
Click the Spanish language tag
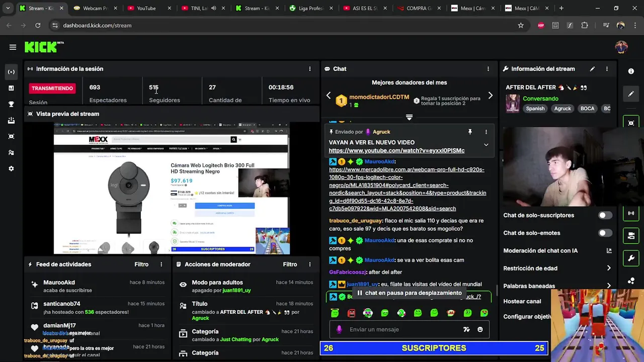pos(535,109)
